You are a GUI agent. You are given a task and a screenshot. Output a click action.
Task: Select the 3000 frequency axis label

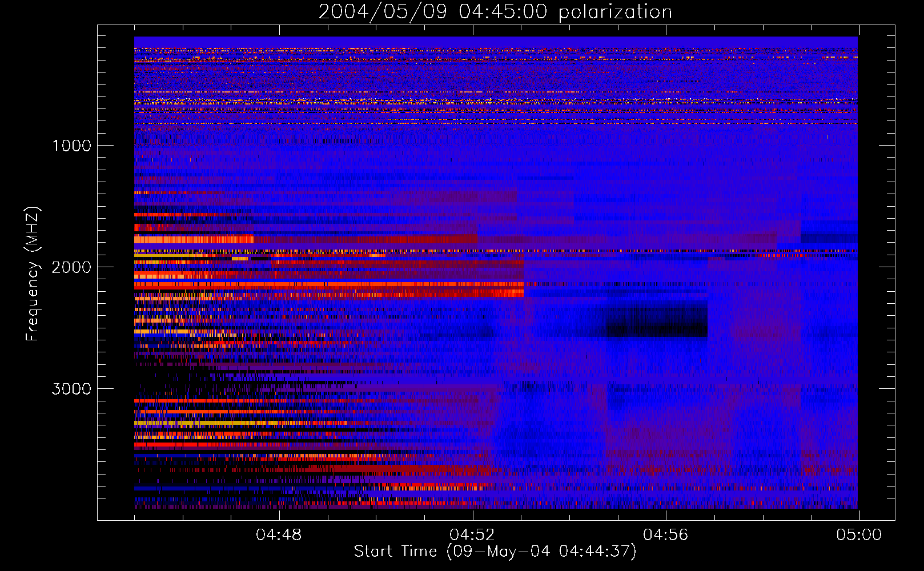point(71,389)
